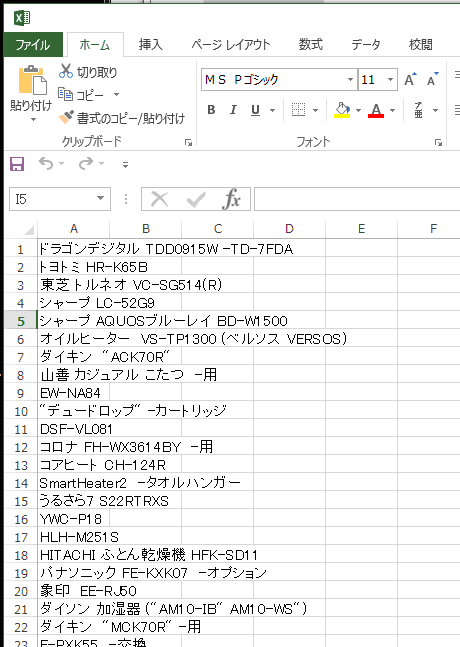The height and width of the screenshot is (647, 460).
Task: Select cell 象印 EE-RJ50
Action: pos(73,591)
